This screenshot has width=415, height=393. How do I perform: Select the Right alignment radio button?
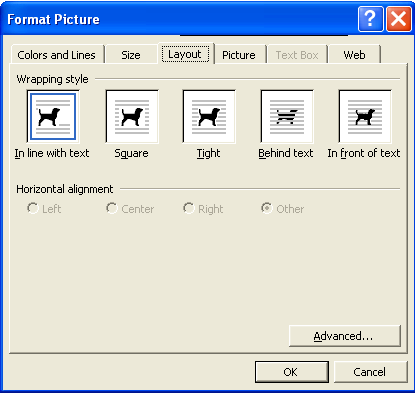pyautogui.click(x=189, y=208)
